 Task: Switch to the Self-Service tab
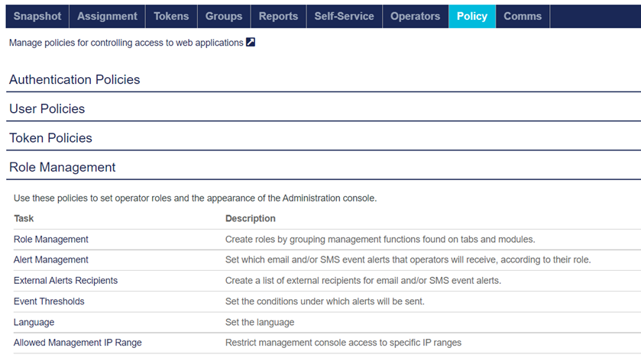[344, 16]
